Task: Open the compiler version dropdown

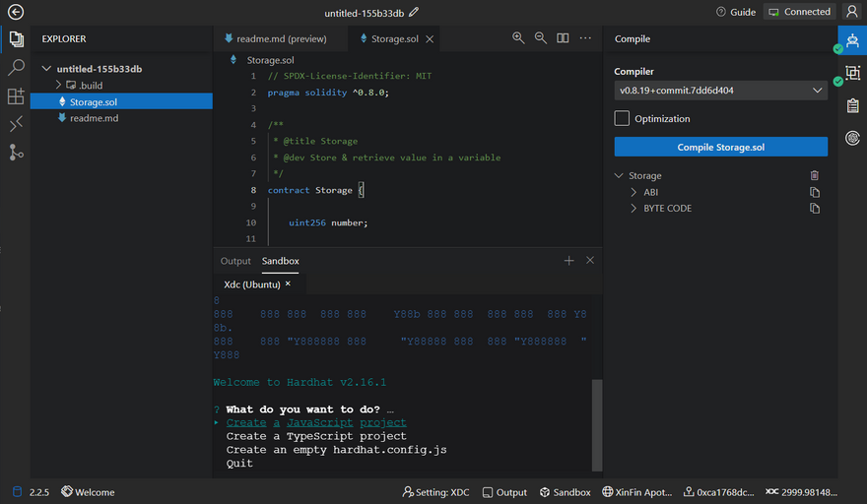Action: 720,91
